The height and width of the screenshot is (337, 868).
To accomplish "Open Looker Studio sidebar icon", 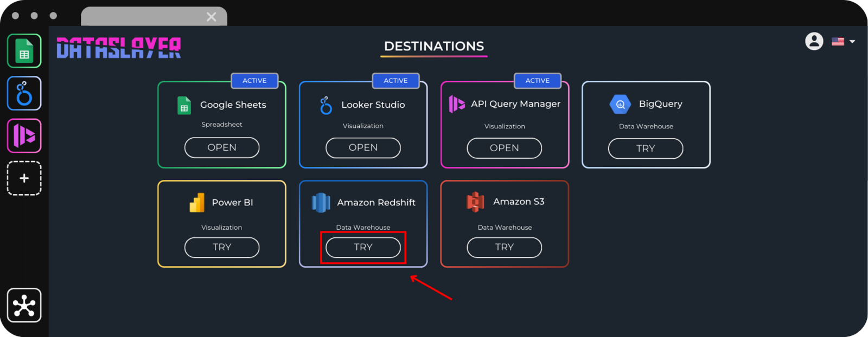I will pos(24,93).
